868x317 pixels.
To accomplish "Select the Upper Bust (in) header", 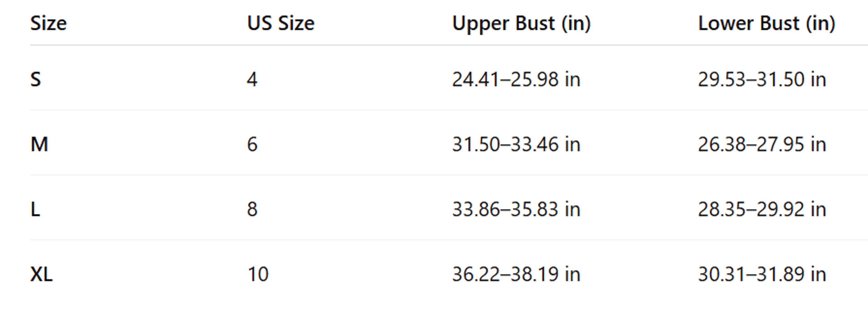I will 521,24.
